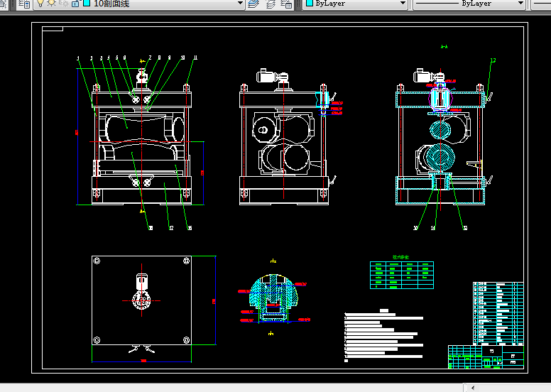Select the cyan technical parameters table

pyautogui.click(x=402, y=275)
